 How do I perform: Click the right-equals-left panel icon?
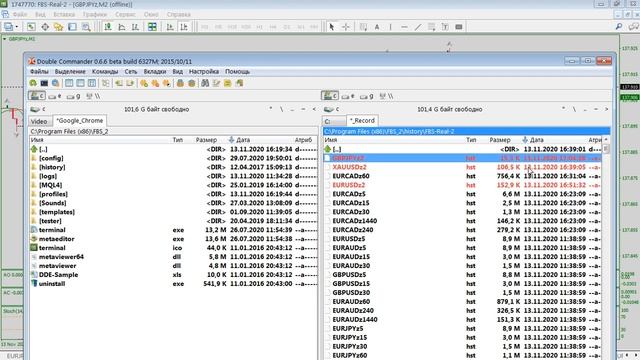point(130,83)
